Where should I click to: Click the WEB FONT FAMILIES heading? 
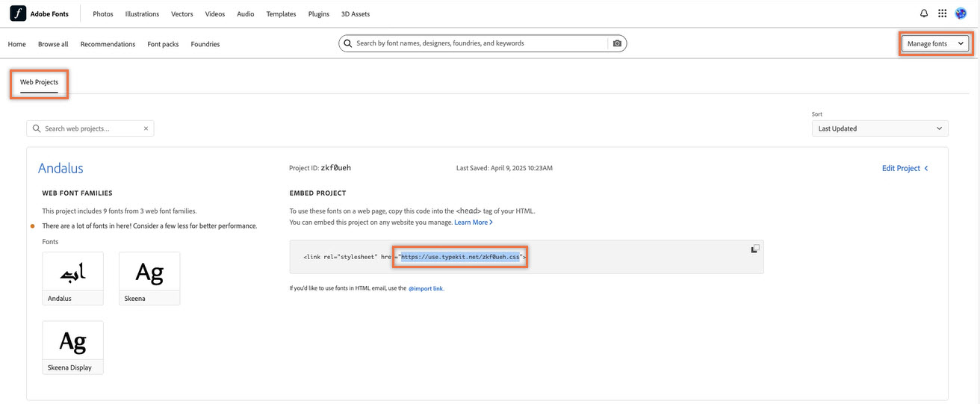tap(78, 193)
